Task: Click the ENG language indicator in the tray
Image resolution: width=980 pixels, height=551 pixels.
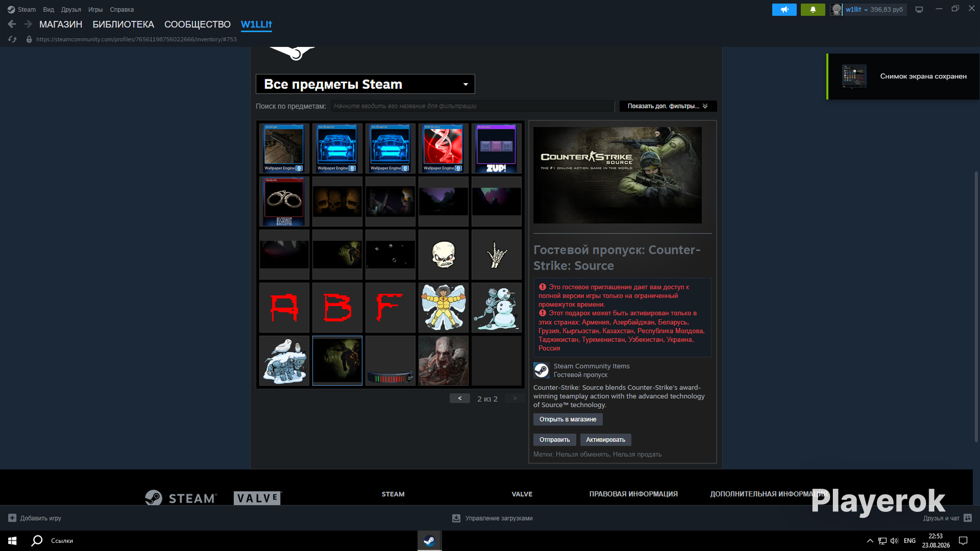Action: click(x=909, y=541)
